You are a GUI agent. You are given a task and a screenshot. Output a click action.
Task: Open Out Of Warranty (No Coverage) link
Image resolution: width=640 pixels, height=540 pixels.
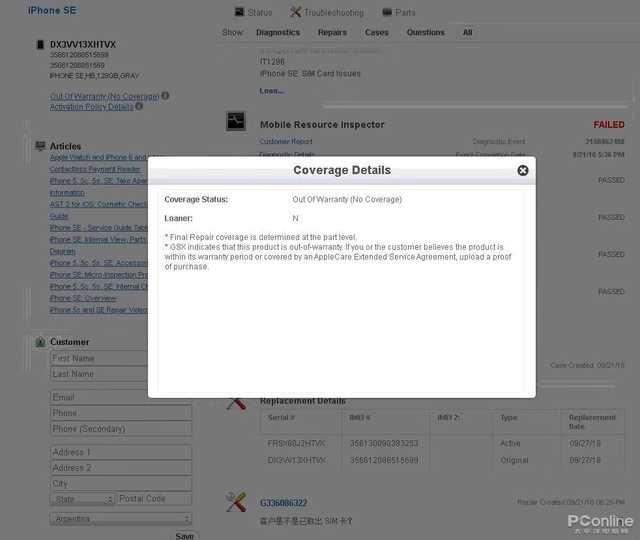[104, 96]
